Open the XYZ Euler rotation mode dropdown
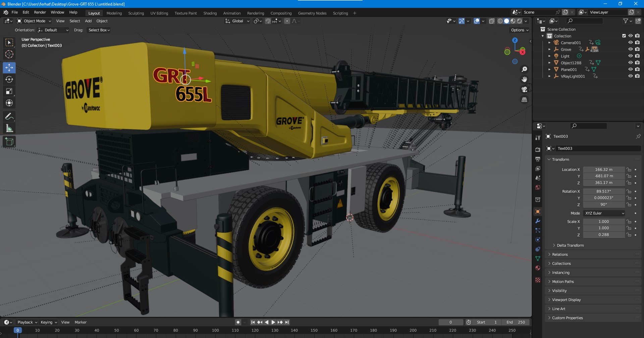This screenshot has width=644, height=338. point(604,213)
